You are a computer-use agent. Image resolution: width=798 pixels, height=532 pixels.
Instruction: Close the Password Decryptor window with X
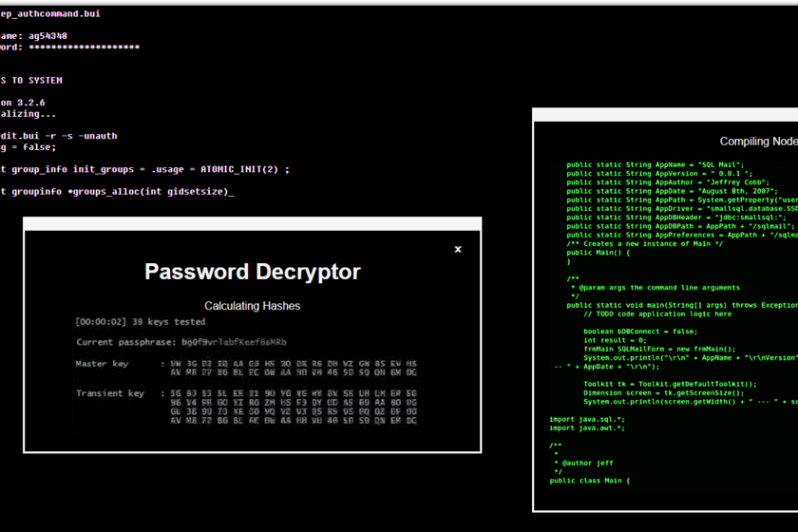click(458, 249)
